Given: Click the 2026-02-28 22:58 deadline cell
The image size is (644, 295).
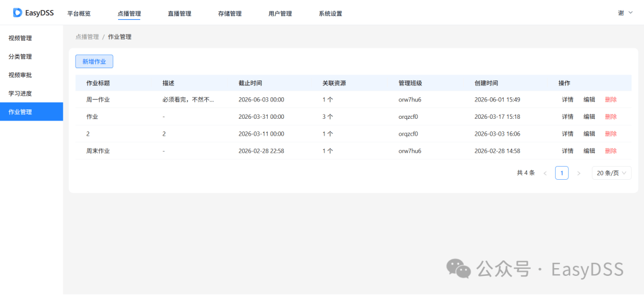Looking at the screenshot, I should click(262, 151).
